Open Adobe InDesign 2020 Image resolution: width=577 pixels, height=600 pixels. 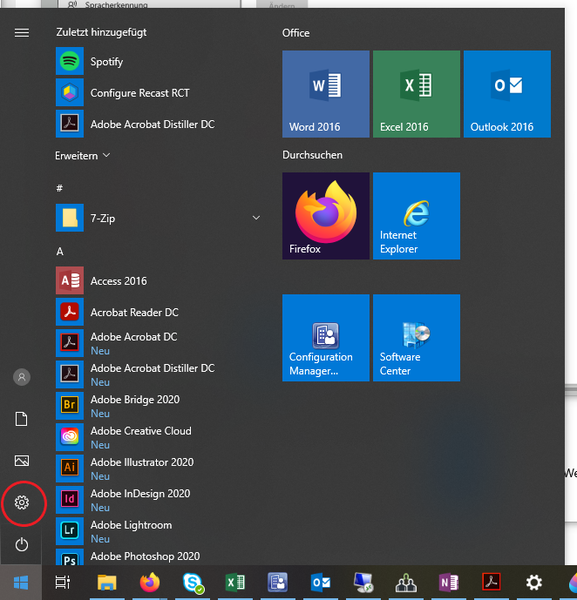coord(159,501)
